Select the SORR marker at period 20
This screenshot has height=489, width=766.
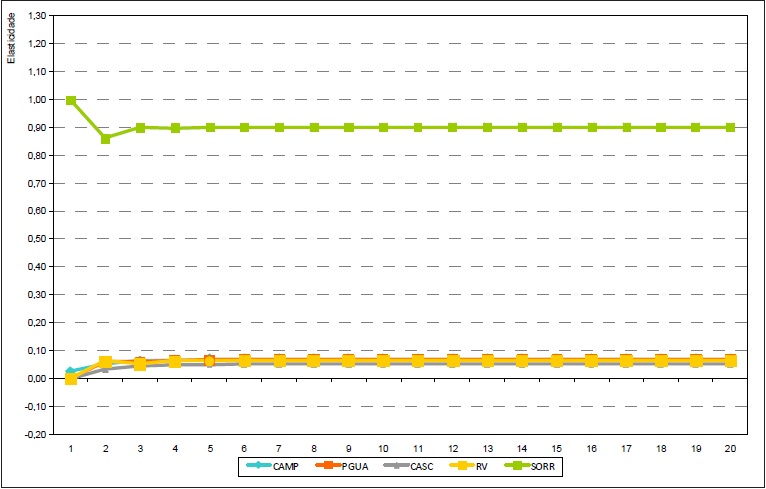tap(730, 128)
